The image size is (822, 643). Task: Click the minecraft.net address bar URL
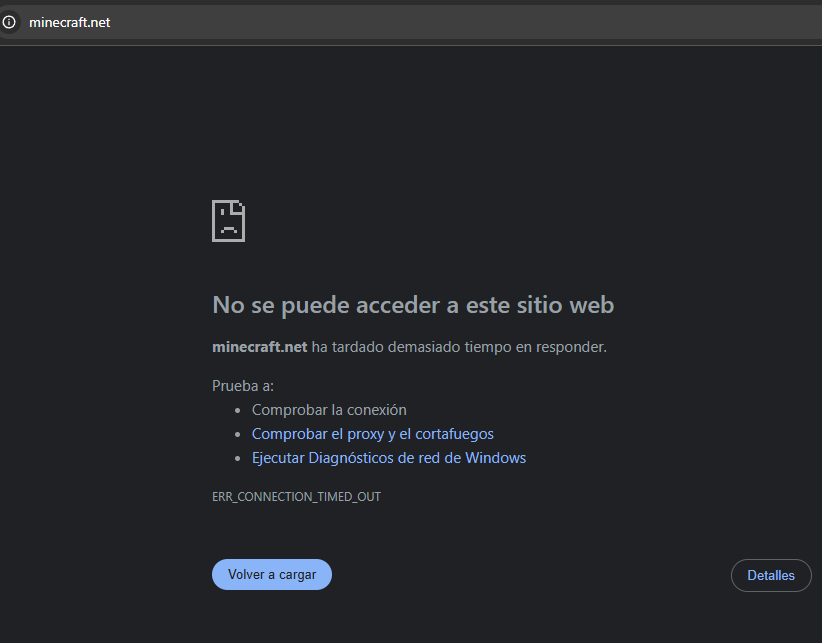[x=69, y=23]
